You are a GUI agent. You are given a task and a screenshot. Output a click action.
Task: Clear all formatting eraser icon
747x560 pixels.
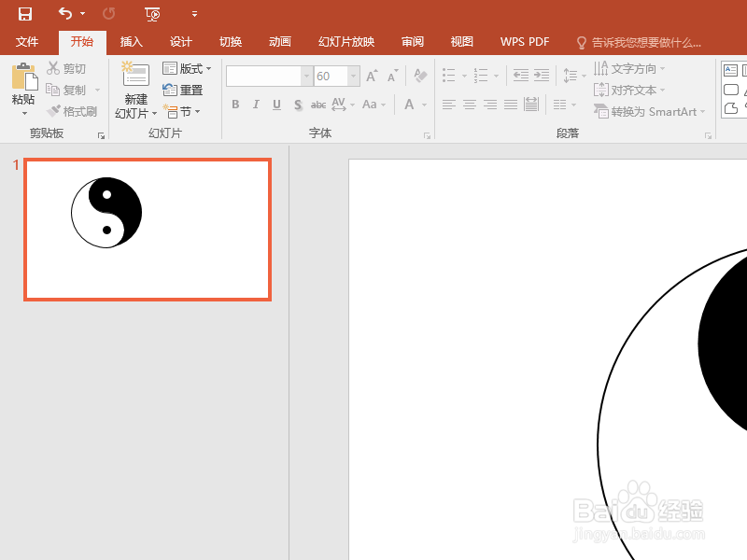420,76
